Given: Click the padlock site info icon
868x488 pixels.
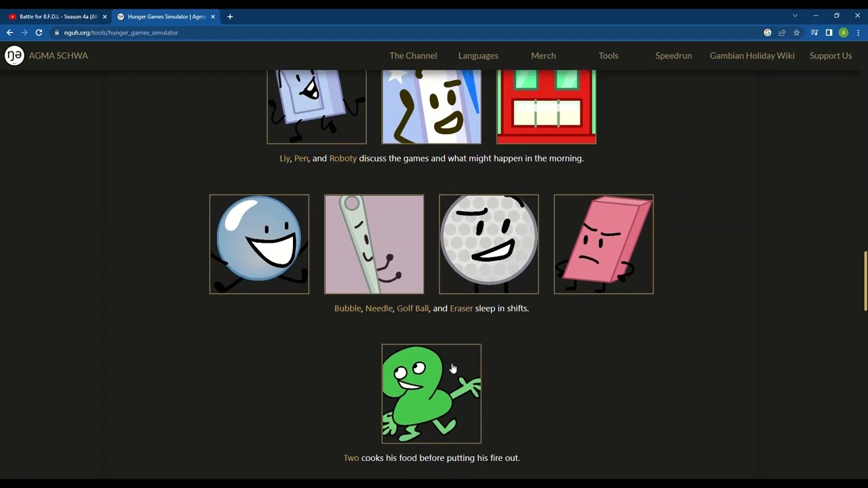Looking at the screenshot, I should (57, 33).
